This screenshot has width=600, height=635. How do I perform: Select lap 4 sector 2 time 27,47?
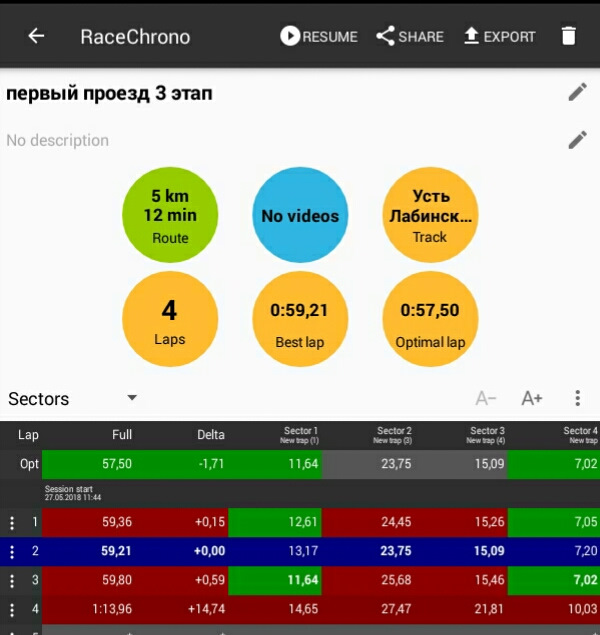click(x=396, y=609)
